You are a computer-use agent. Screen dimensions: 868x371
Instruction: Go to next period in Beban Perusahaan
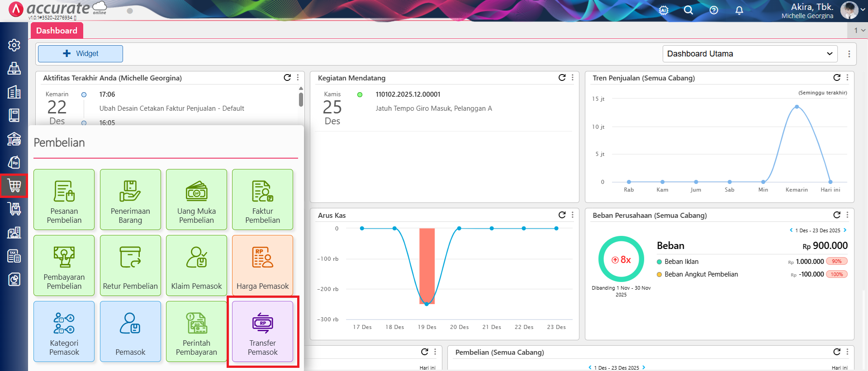(845, 230)
